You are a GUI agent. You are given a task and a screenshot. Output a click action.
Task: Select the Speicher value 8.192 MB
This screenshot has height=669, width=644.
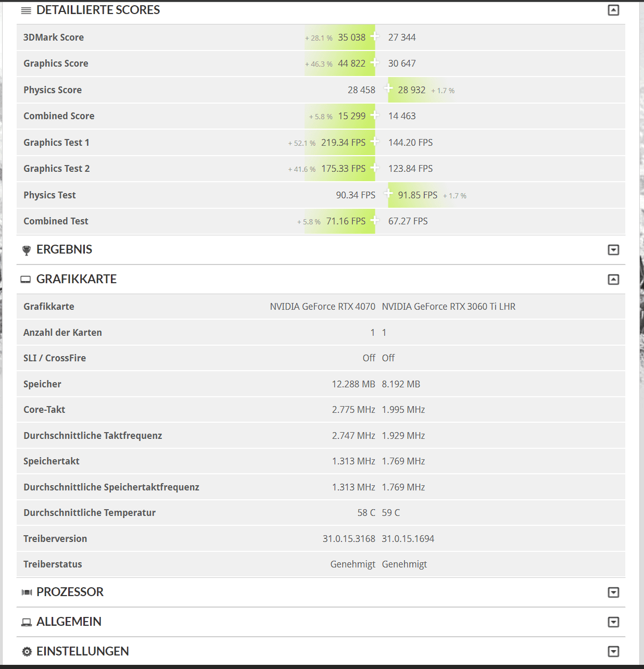401,384
